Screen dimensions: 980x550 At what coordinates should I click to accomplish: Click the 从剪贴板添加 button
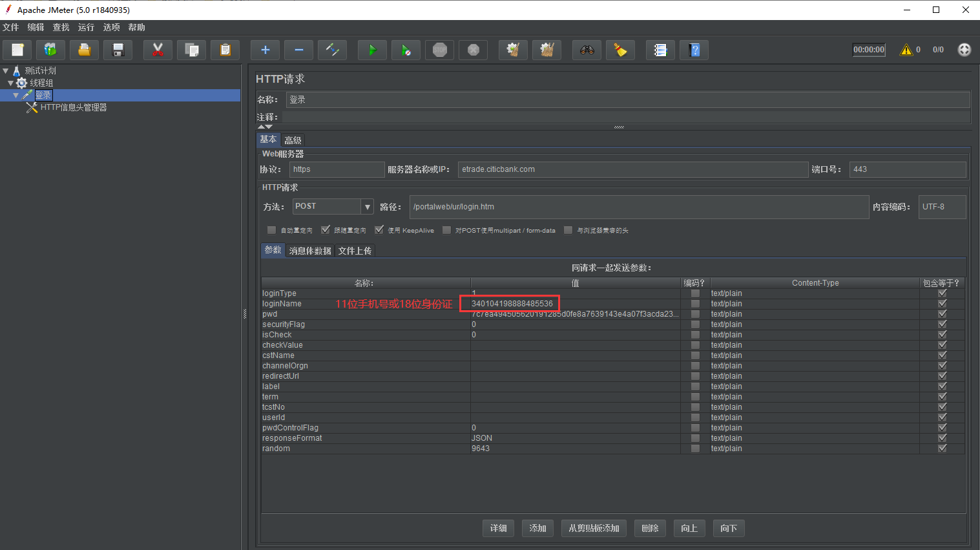click(594, 528)
